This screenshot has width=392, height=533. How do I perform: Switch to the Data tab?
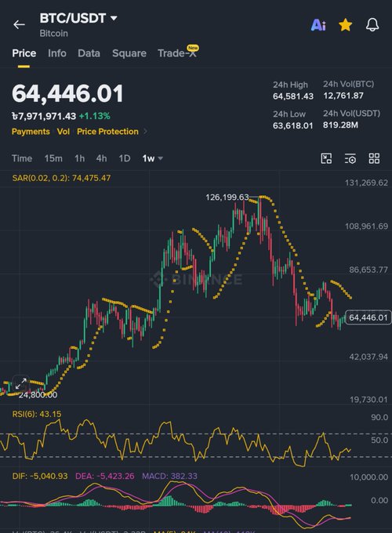click(89, 53)
